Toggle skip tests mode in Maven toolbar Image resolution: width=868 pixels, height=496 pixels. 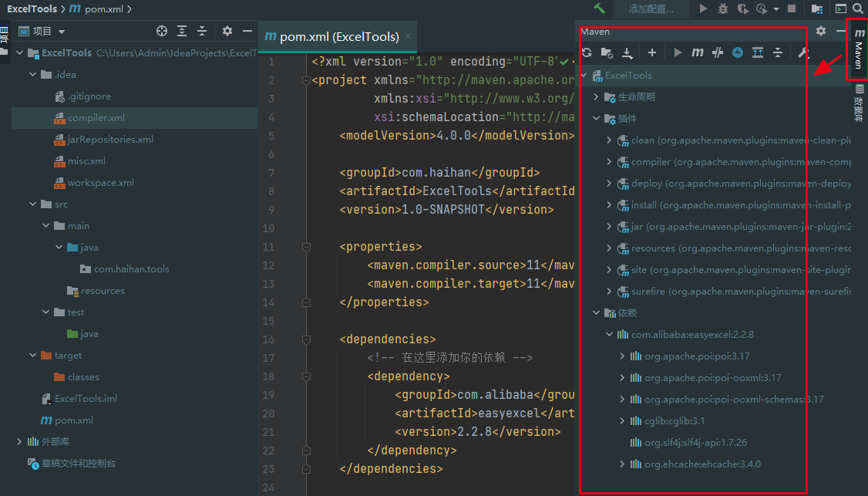[x=738, y=52]
